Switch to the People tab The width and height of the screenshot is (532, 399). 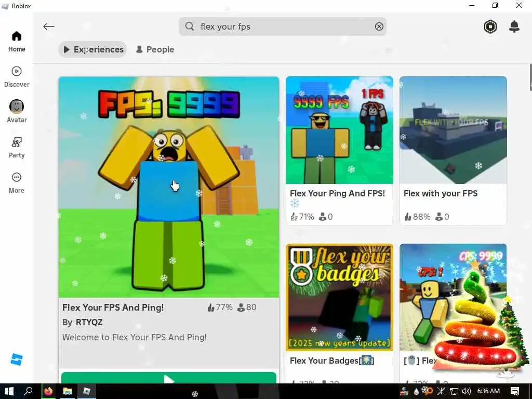[155, 49]
